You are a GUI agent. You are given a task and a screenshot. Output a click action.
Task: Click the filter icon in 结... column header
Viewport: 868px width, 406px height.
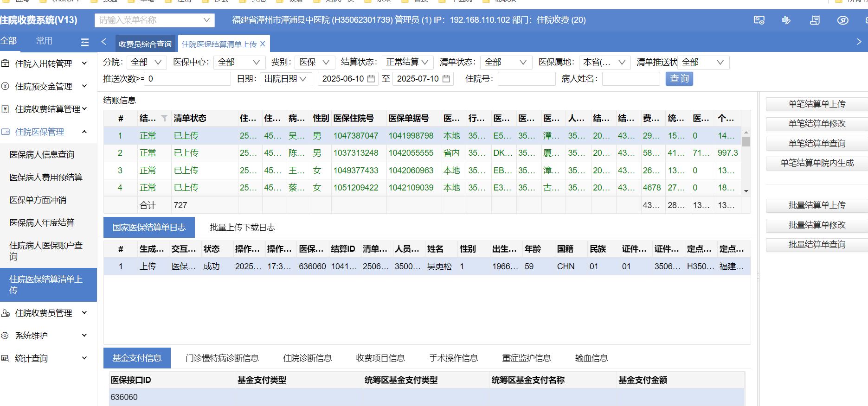(164, 118)
